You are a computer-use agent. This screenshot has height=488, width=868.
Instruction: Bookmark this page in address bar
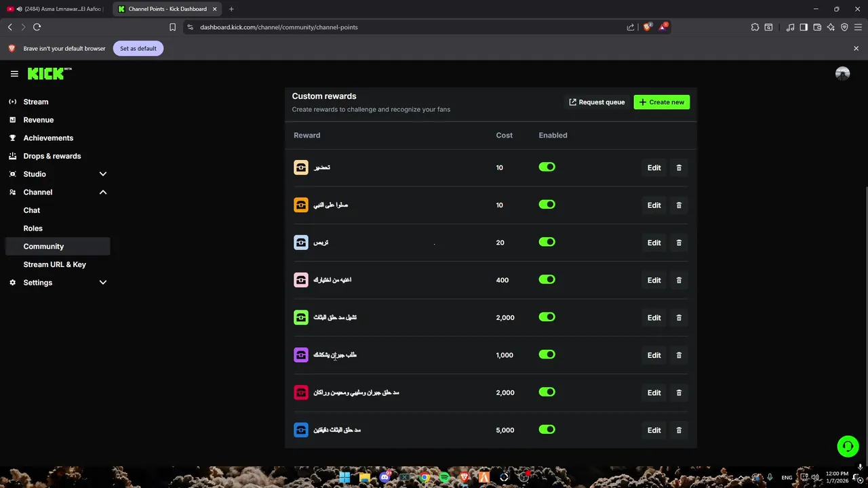[172, 27]
